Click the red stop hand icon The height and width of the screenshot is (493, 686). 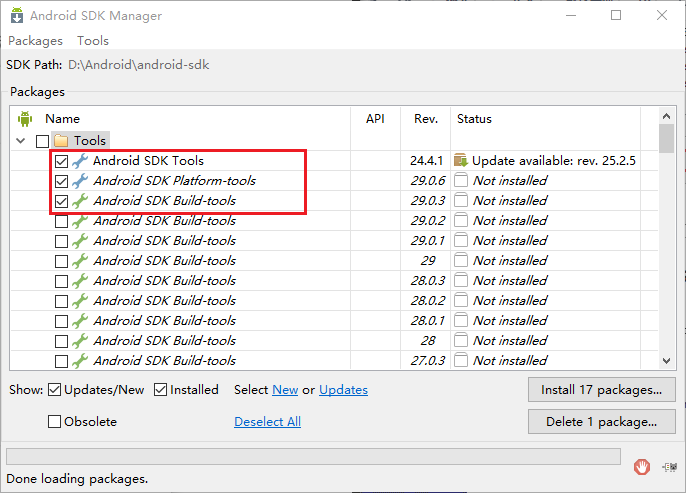[642, 467]
